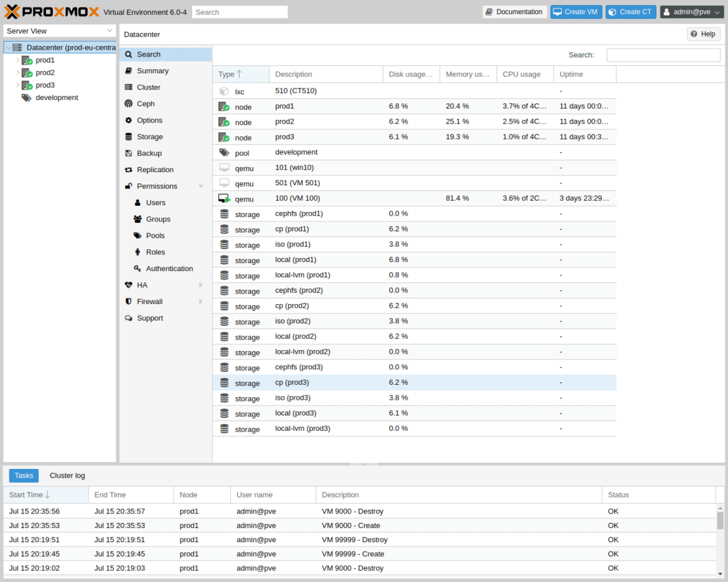
Task: Open the Server View dropdown
Action: 60,31
